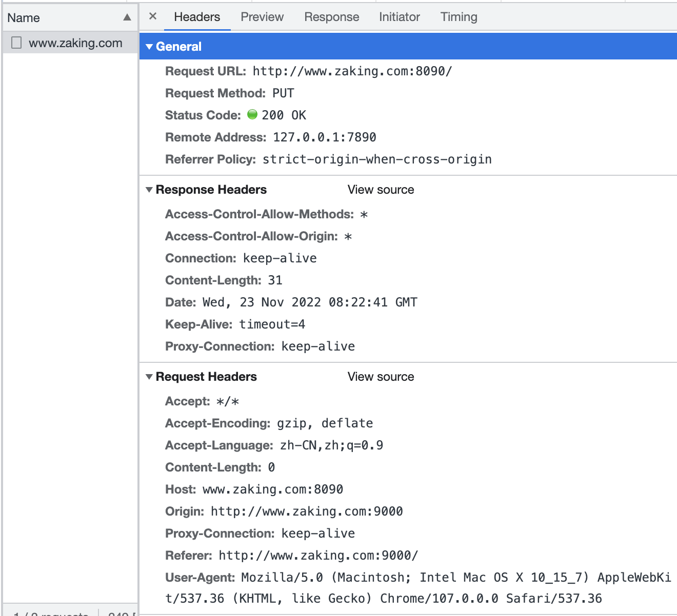Collapse the Response Headers section triangle
The image size is (677, 616).
click(x=149, y=190)
